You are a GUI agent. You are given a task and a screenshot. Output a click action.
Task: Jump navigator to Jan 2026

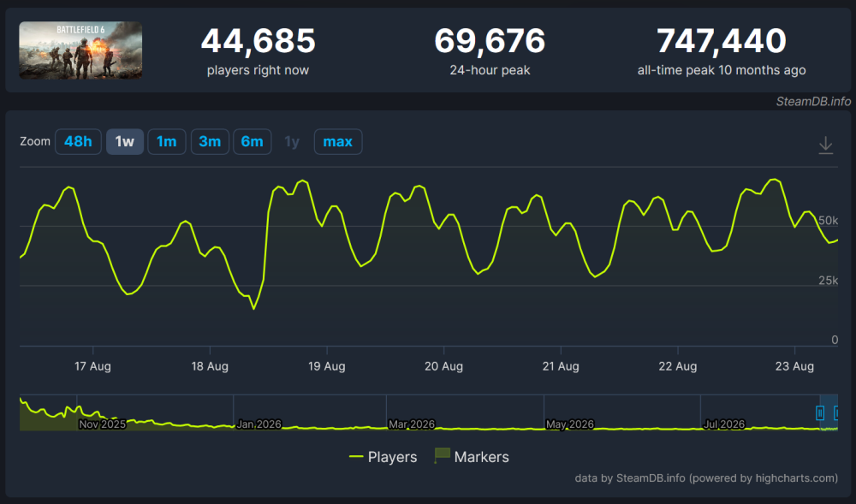259,424
